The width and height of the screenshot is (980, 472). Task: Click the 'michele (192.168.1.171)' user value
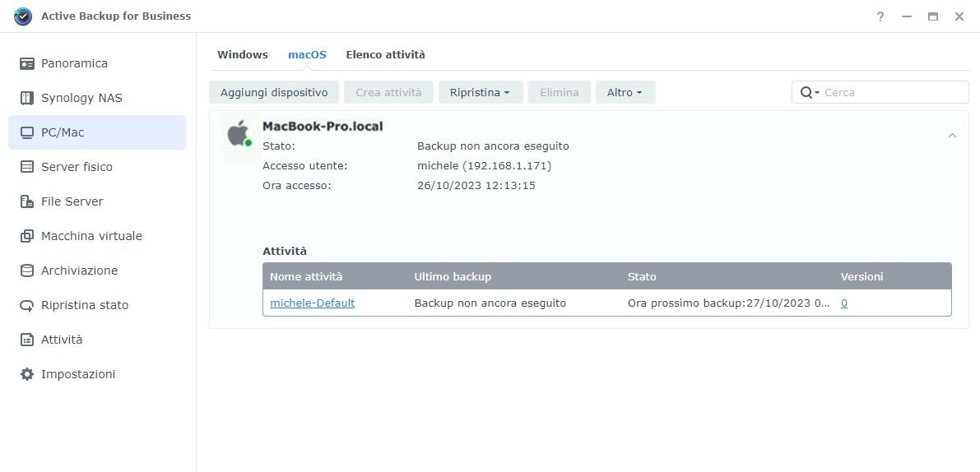tap(485, 166)
